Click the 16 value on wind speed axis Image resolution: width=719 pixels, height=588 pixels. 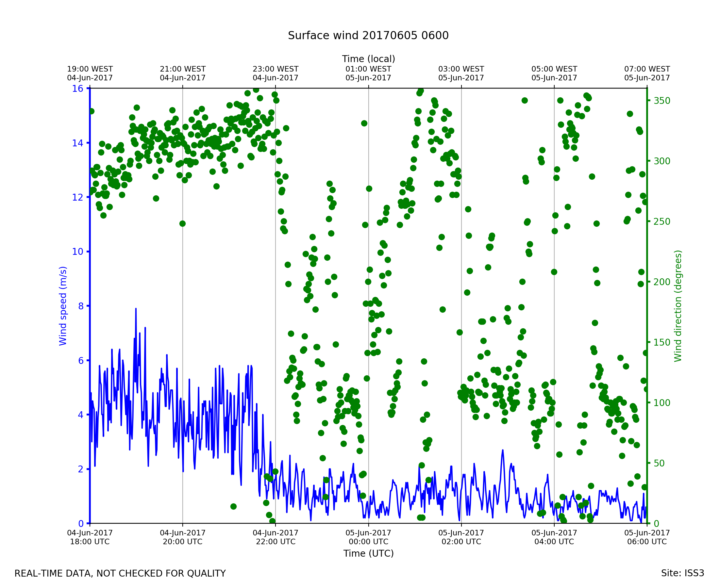click(77, 89)
